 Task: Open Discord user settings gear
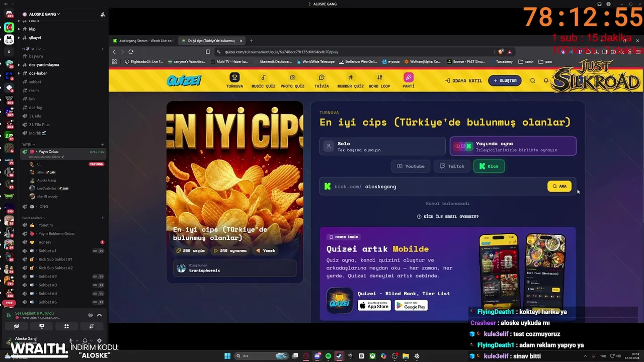pyautogui.click(x=99, y=340)
